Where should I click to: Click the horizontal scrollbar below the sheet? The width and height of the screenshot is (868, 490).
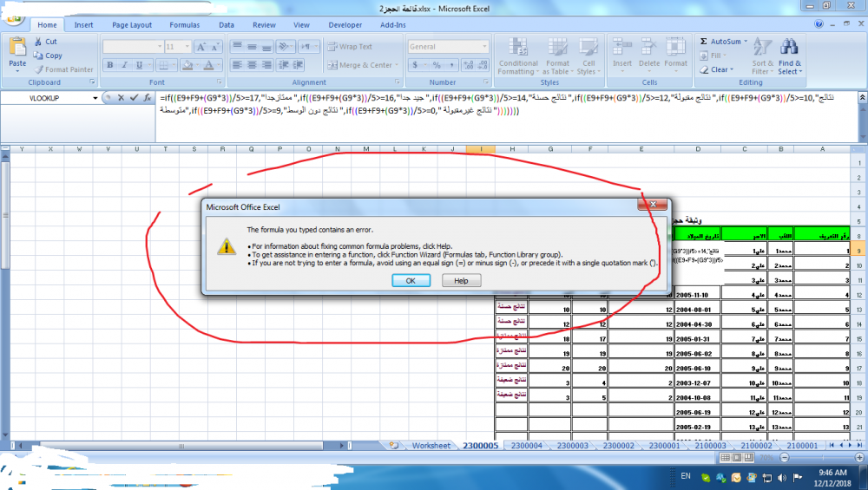click(x=181, y=445)
